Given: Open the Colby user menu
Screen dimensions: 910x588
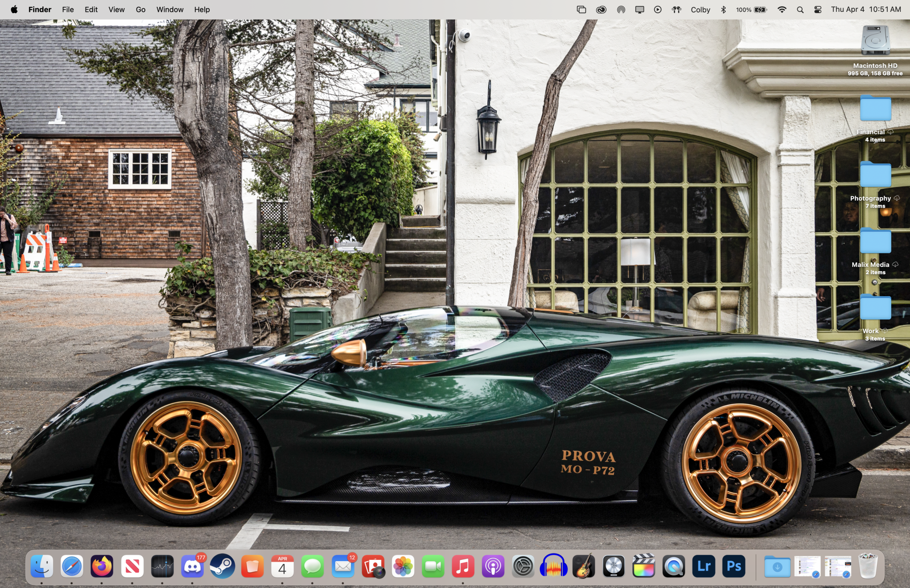Looking at the screenshot, I should 700,10.
